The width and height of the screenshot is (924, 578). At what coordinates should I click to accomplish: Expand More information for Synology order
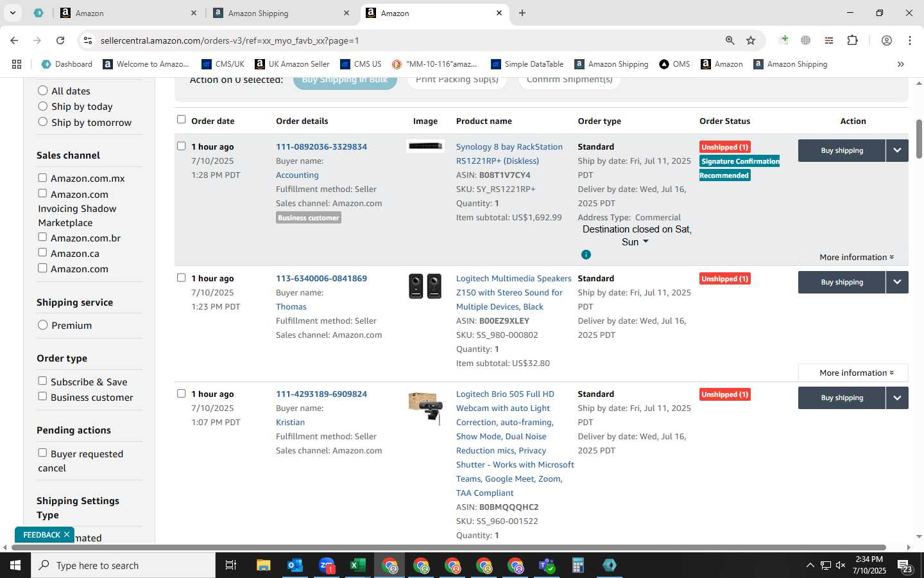(857, 257)
